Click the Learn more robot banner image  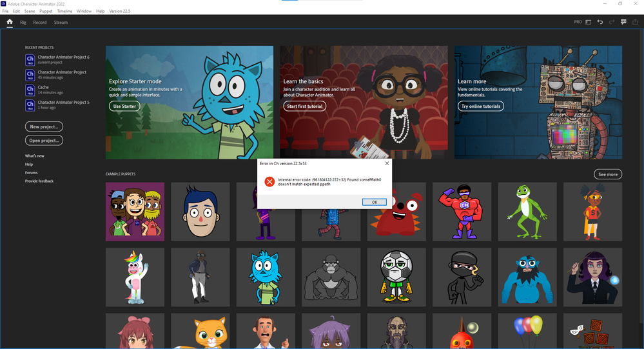(538, 103)
